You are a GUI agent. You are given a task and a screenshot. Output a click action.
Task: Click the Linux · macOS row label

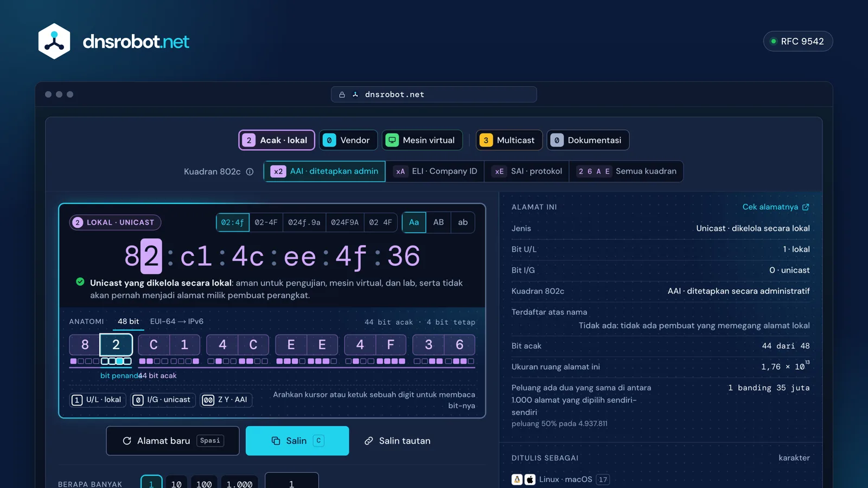(x=565, y=479)
